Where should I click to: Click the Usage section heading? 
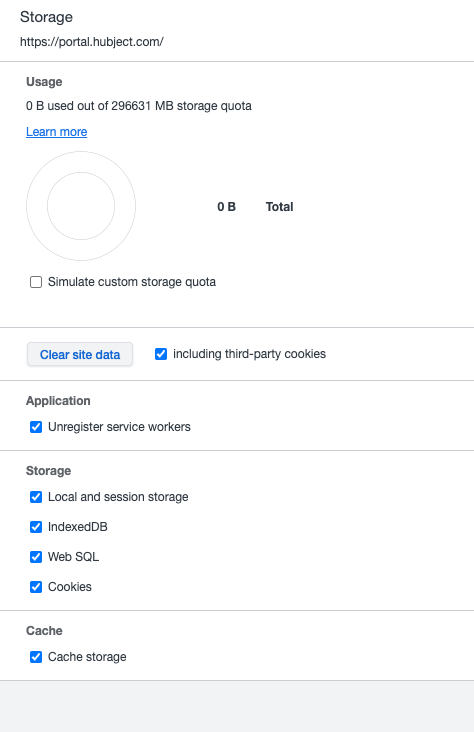pos(44,82)
